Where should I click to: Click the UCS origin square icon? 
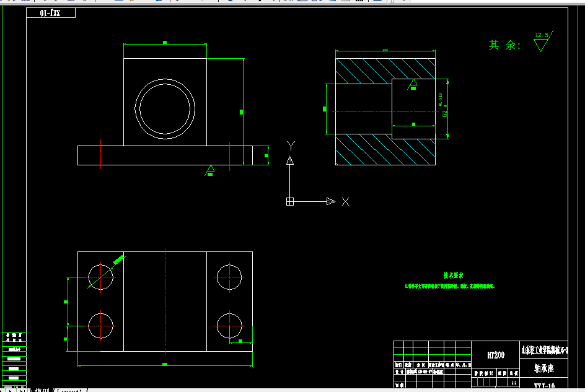point(290,201)
